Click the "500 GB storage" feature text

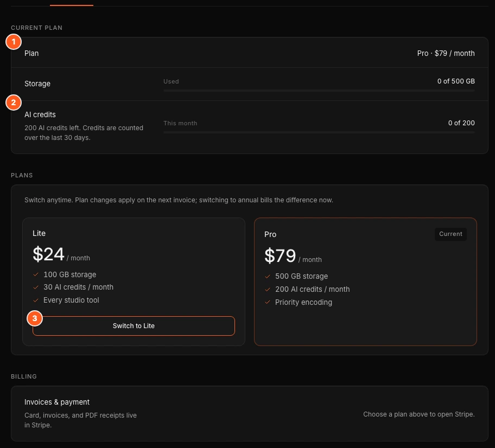(x=301, y=277)
